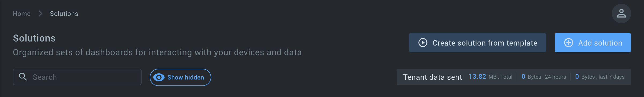Viewport: 644px width, 97px height.
Task: Select the 0 Bytes, 24 hours statistic
Action: [544, 77]
